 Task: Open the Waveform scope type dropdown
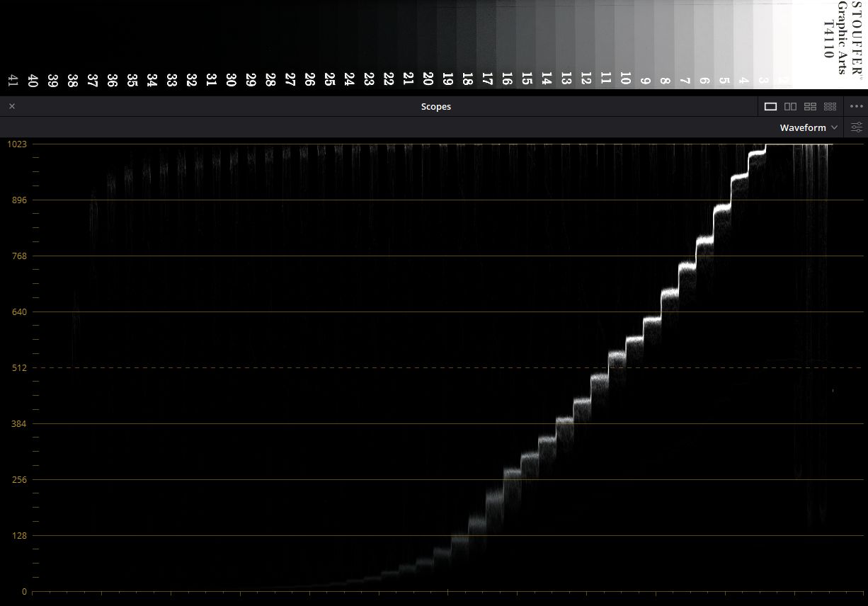point(809,127)
